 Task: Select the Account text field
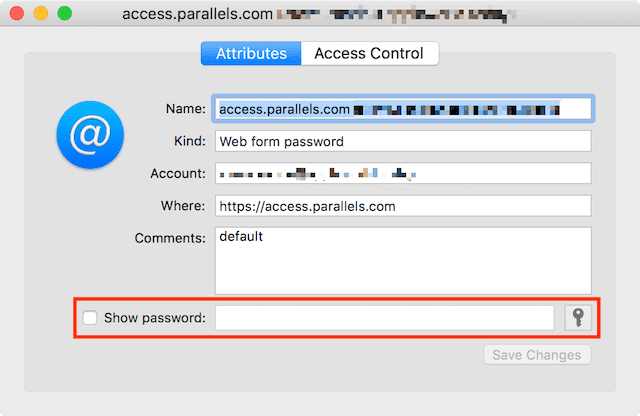click(402, 174)
